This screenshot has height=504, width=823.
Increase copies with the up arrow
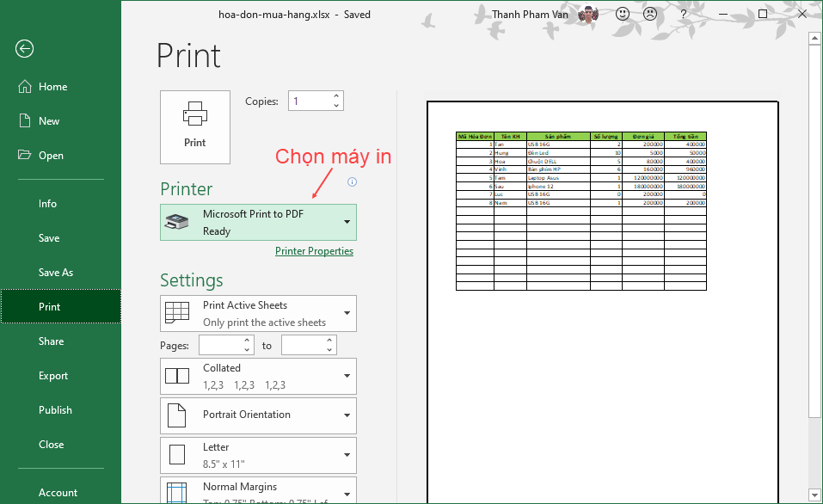click(x=336, y=96)
